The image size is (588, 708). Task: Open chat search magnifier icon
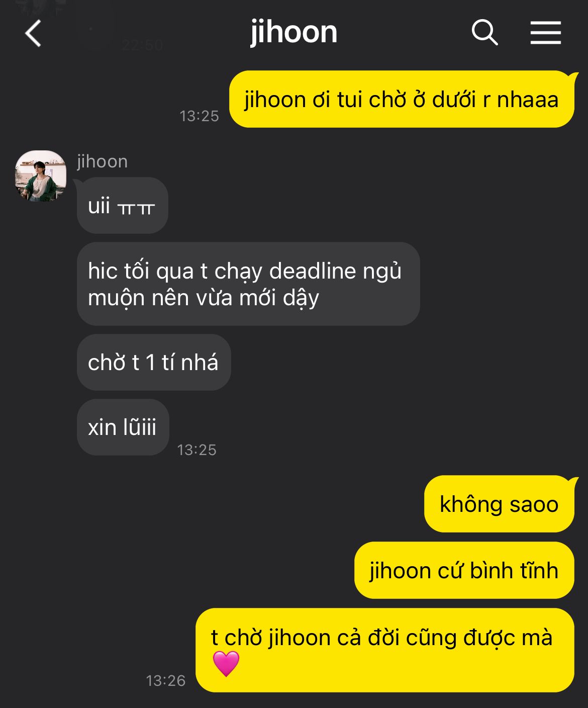pos(484,33)
